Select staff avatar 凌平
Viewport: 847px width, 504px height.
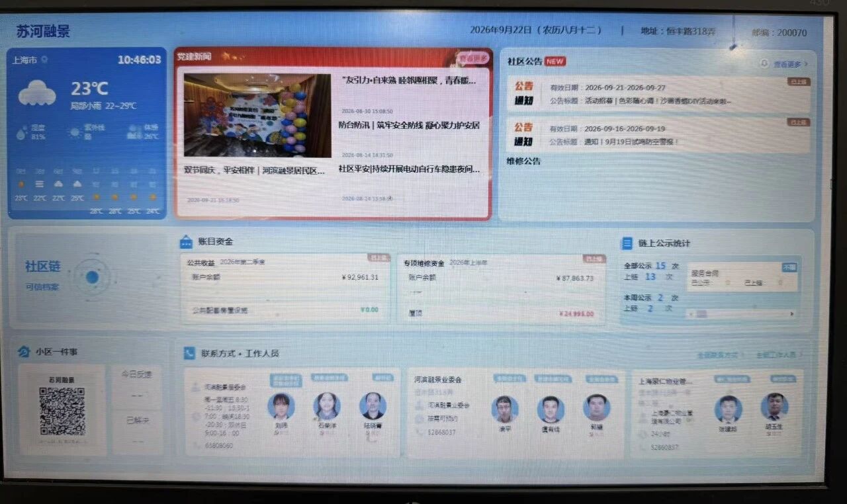(x=505, y=409)
